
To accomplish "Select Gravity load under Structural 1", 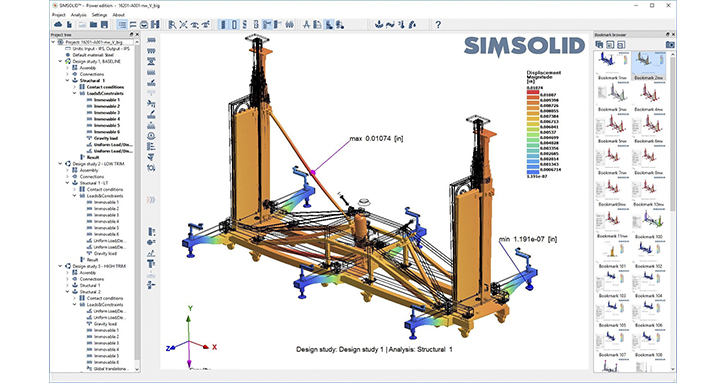I will pyautogui.click(x=106, y=138).
